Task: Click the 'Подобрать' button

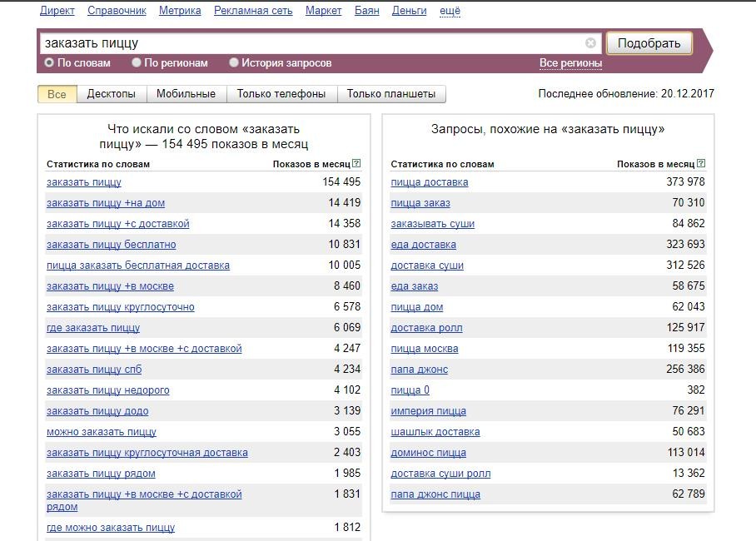Action: tap(649, 43)
